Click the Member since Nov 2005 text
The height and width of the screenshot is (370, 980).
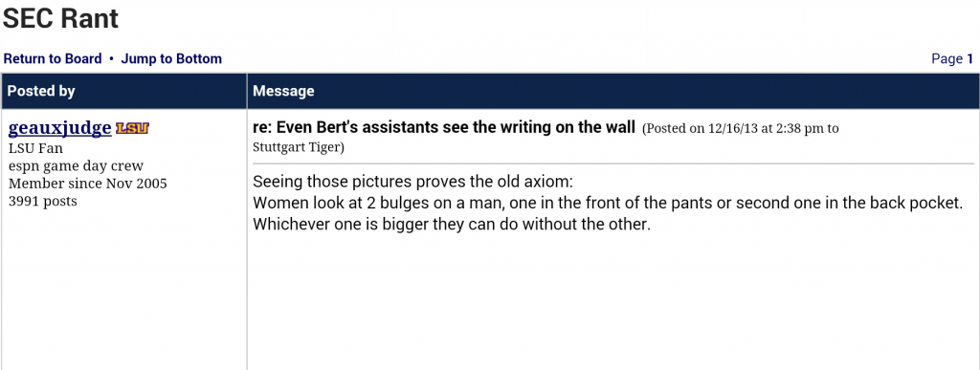click(x=87, y=184)
